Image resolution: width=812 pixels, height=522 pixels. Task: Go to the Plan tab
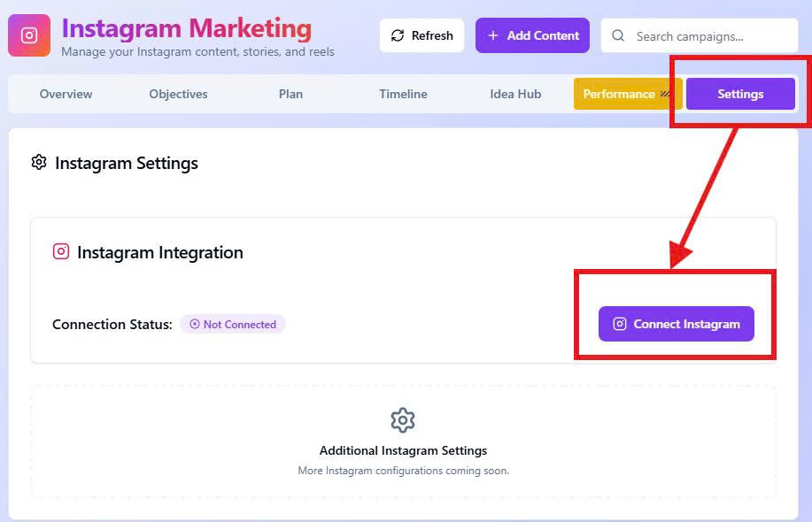(x=290, y=94)
